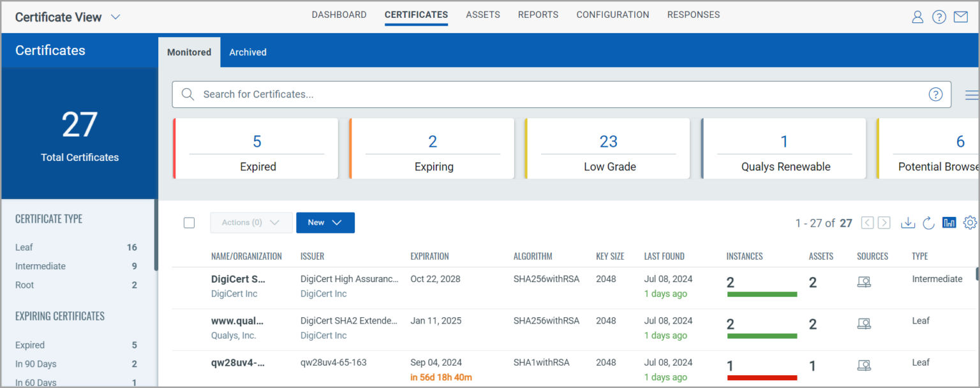The image size is (980, 388).
Task: Toggle the graph view icon
Action: click(949, 223)
